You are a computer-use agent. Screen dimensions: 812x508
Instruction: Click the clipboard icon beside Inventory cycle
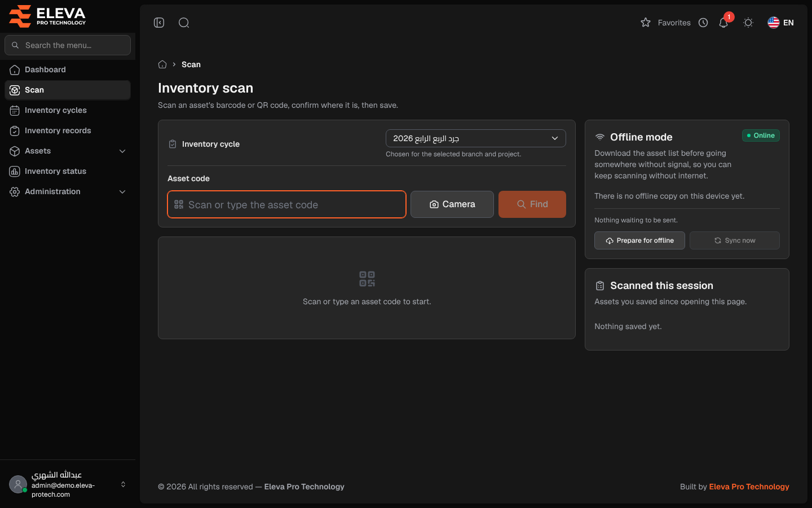(x=173, y=144)
